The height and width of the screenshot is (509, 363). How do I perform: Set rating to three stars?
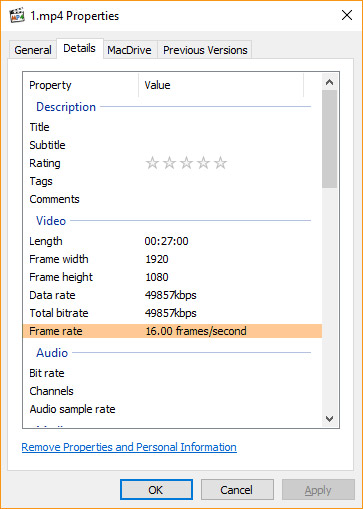(x=186, y=163)
